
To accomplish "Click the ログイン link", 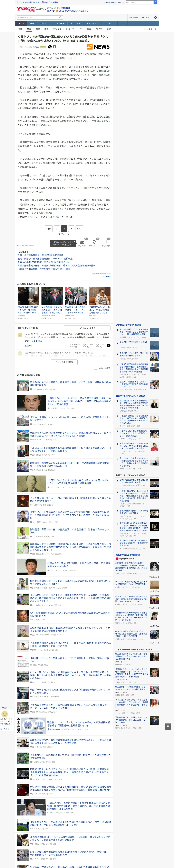I will pyautogui.click(x=51, y=11).
